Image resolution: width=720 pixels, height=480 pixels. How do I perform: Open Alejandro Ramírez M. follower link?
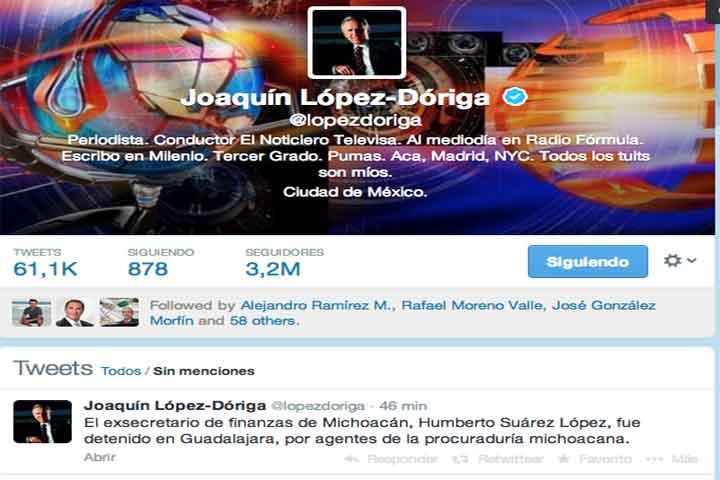[317, 305]
